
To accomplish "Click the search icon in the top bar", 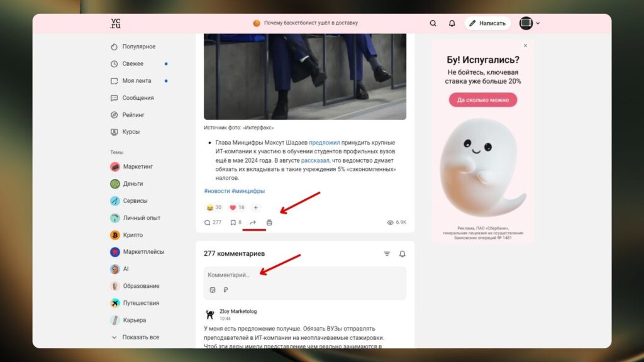I will tap(433, 23).
